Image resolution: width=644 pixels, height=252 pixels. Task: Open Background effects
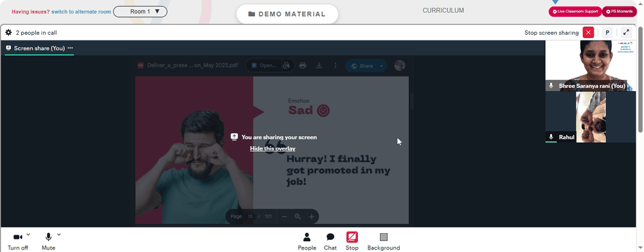point(384,241)
